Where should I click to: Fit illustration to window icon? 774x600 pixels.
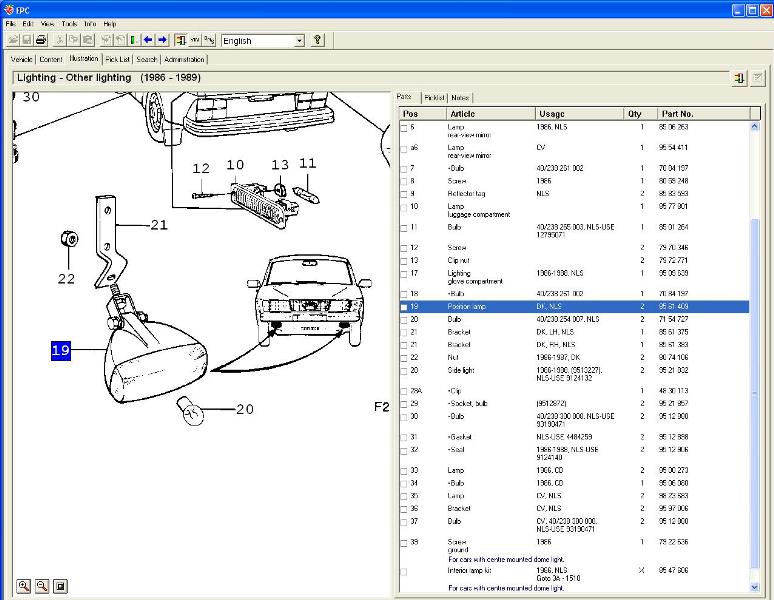(x=60, y=585)
